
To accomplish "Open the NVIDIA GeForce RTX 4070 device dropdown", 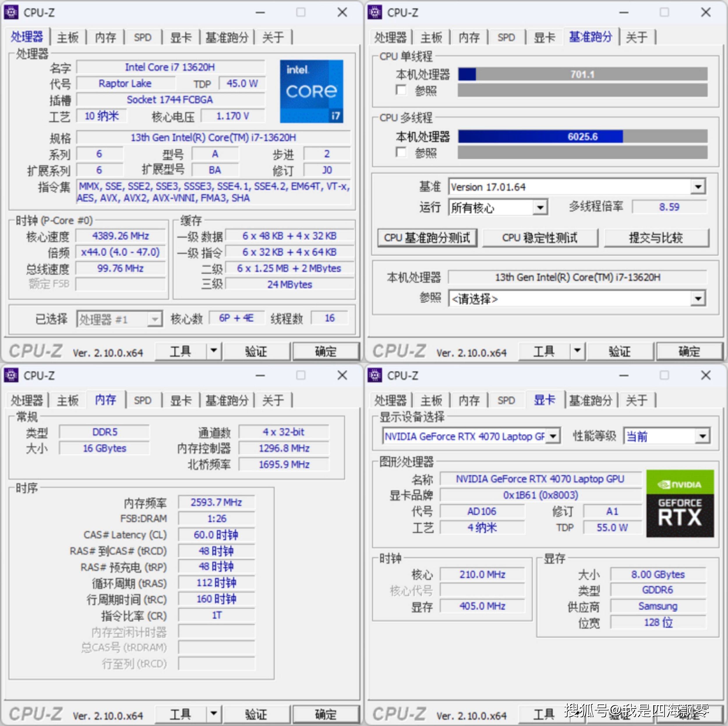I will pyautogui.click(x=553, y=436).
